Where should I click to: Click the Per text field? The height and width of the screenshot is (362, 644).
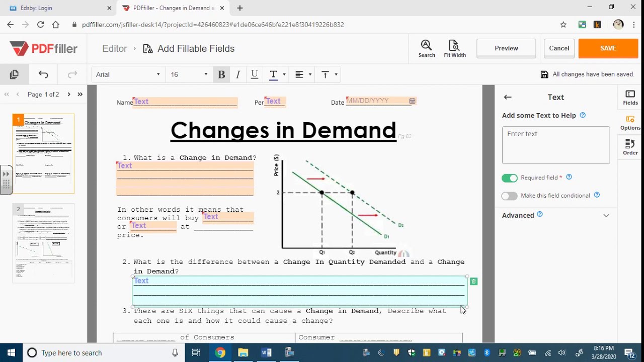[275, 102]
